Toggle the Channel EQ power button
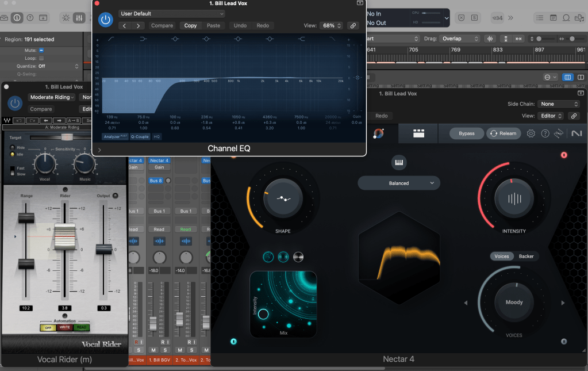588x371 pixels. [x=105, y=19]
